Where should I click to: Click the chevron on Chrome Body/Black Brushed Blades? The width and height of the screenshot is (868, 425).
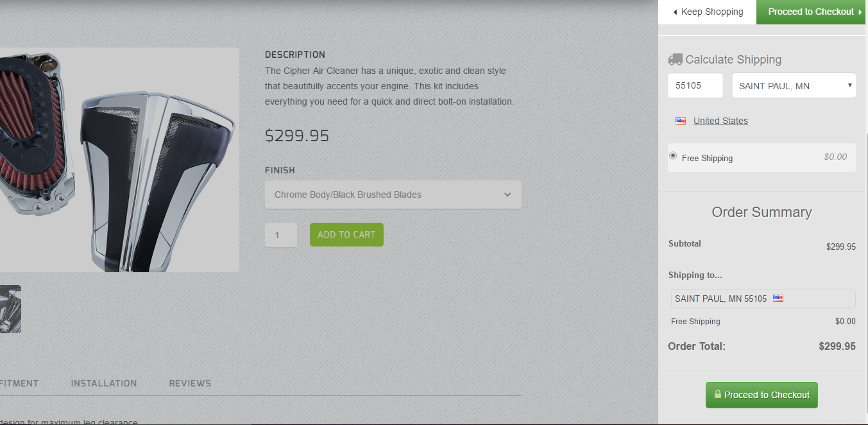[x=507, y=195]
